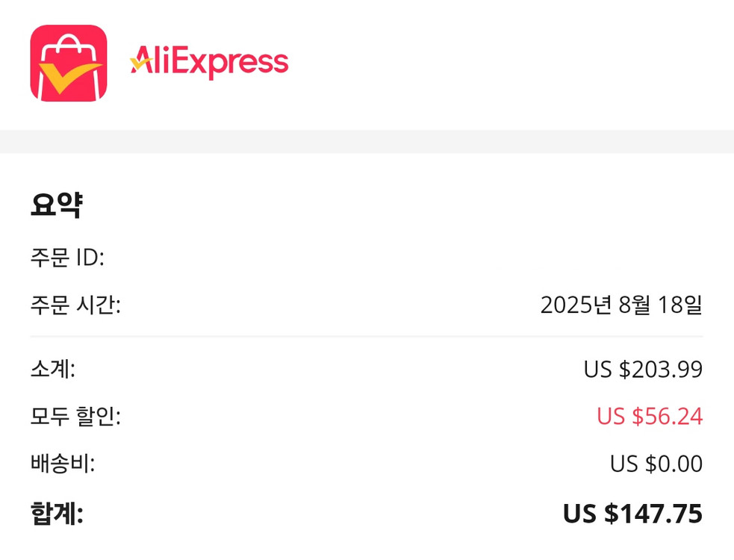The height and width of the screenshot is (560, 734).
Task: Select the total amount US $147.75
Action: (x=632, y=513)
